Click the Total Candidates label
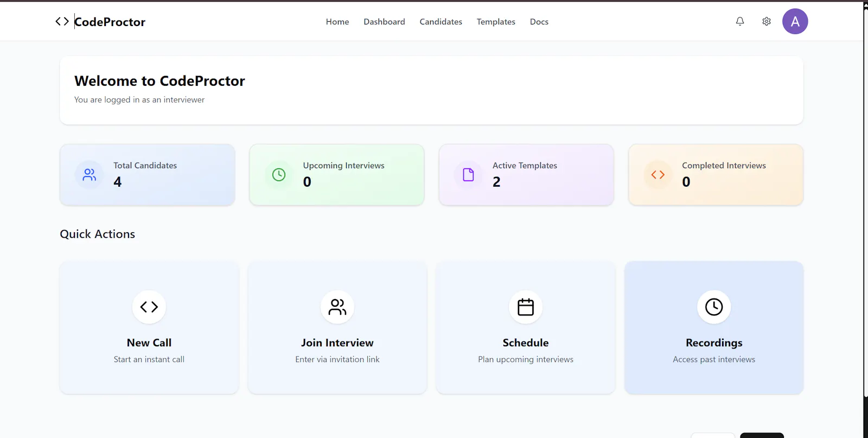 point(145,166)
